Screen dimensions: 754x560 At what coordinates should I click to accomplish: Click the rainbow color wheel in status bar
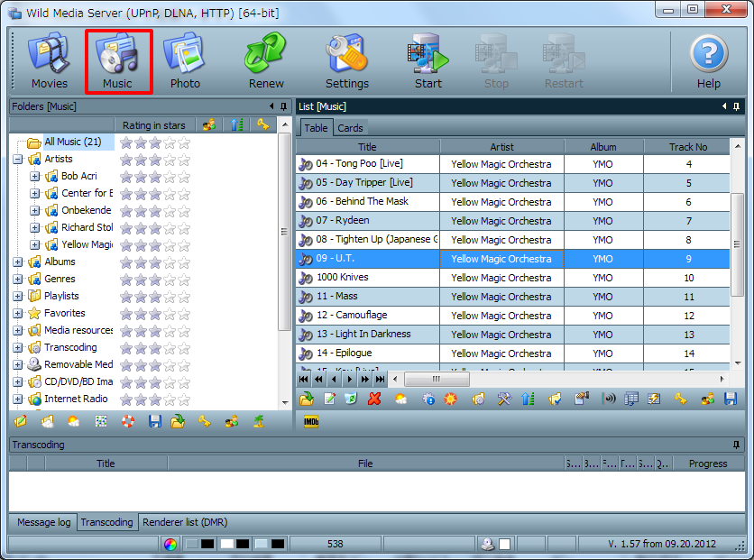click(x=170, y=544)
